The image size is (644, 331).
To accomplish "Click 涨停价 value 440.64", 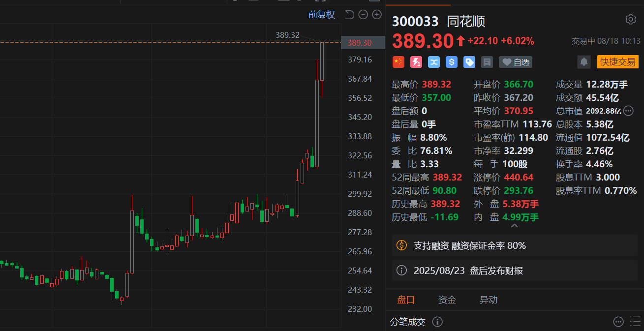I will click(x=519, y=177).
